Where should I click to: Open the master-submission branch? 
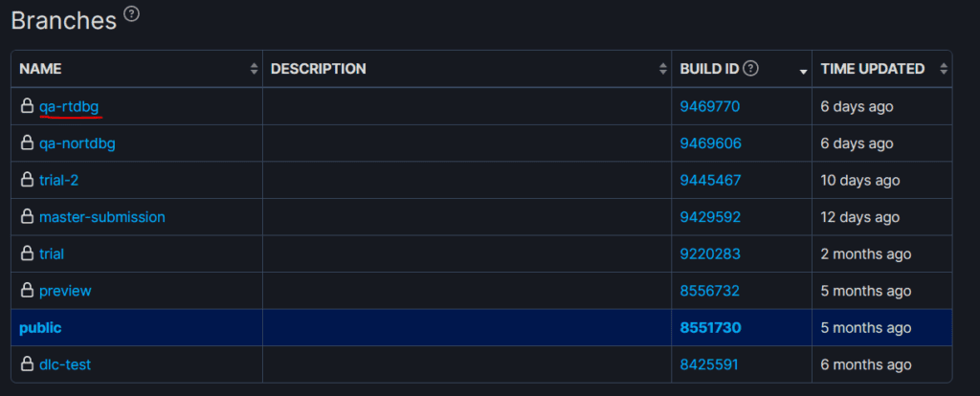pos(101,216)
